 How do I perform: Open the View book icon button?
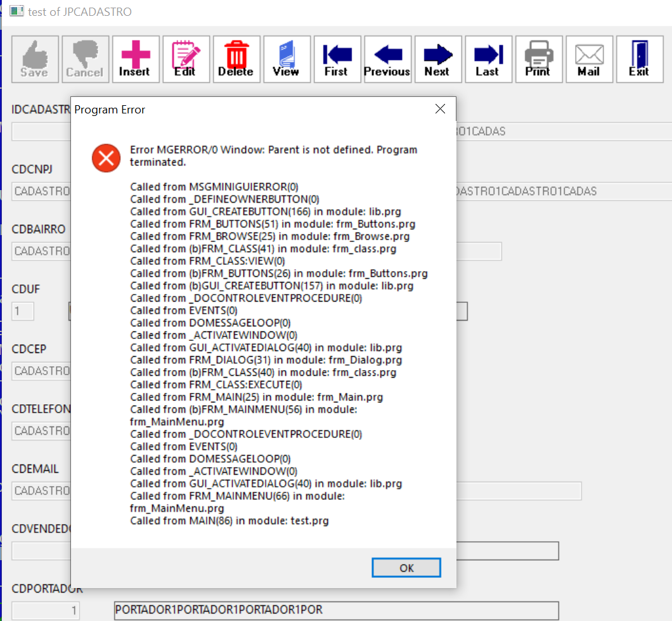point(287,59)
